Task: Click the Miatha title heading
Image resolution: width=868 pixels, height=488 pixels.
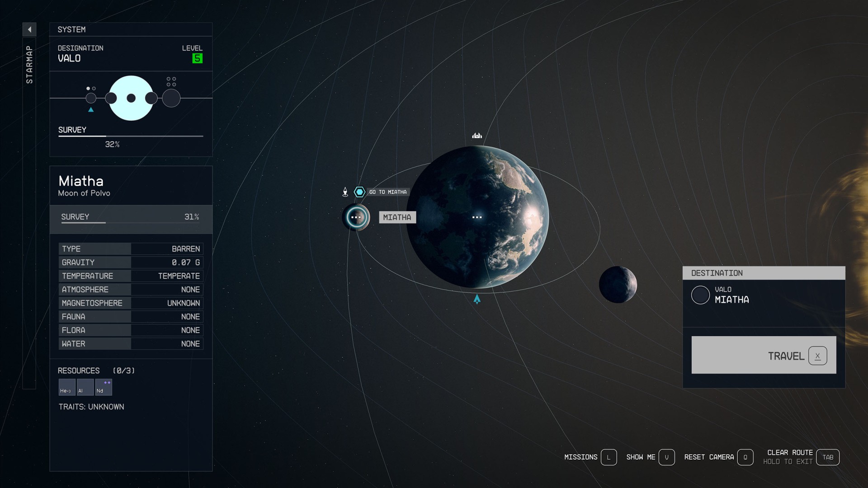Action: tap(81, 181)
